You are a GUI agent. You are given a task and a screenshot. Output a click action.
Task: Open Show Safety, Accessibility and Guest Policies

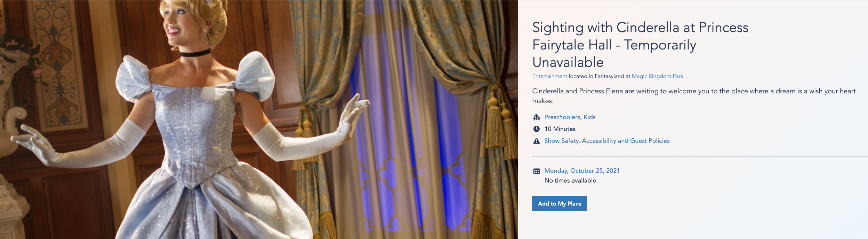click(607, 141)
